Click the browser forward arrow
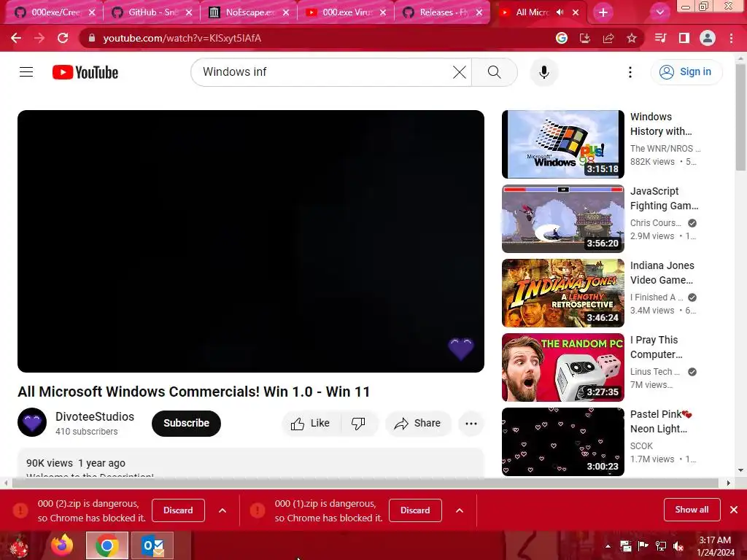 pyautogui.click(x=39, y=38)
